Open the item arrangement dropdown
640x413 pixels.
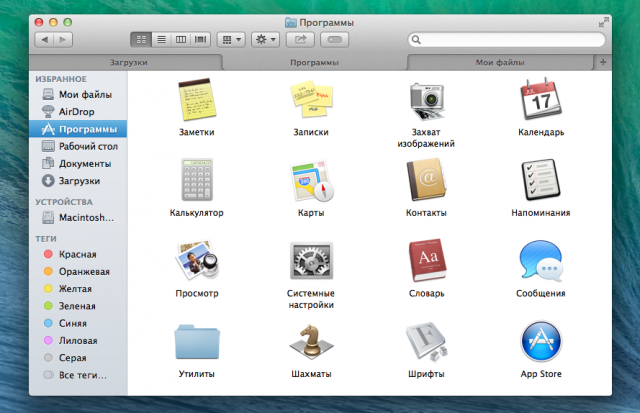coord(231,40)
